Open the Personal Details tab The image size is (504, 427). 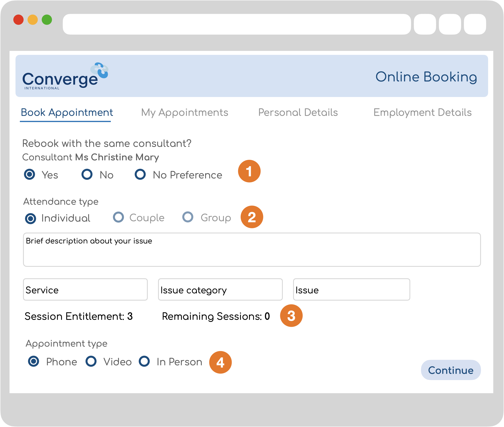[298, 113]
